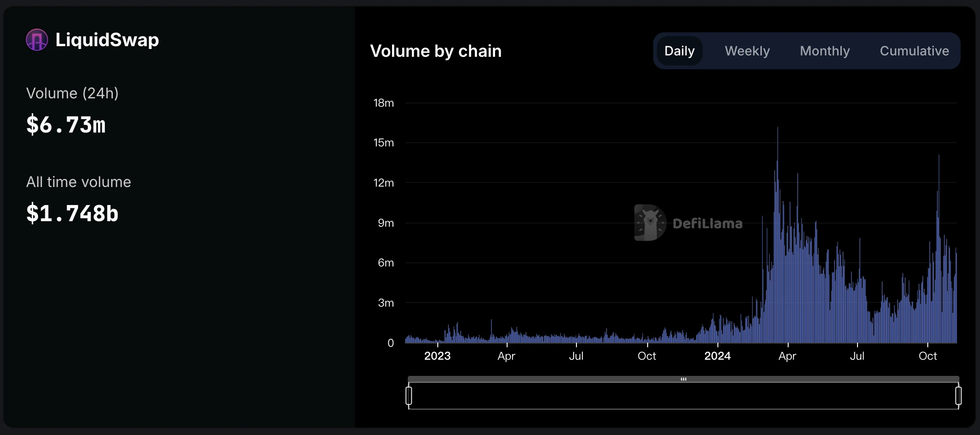
Task: Click the 2024 label on the x-axis
Action: coord(717,356)
